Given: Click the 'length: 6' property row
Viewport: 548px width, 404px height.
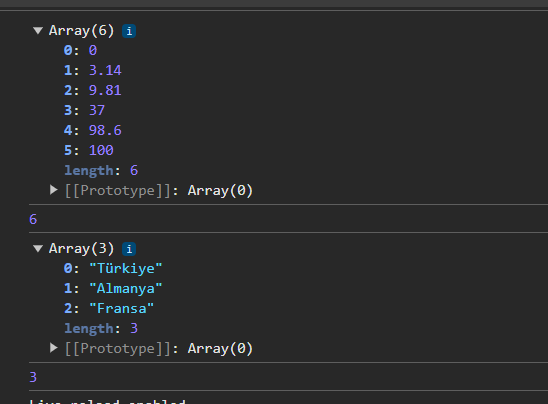Looking at the screenshot, I should tap(101, 171).
